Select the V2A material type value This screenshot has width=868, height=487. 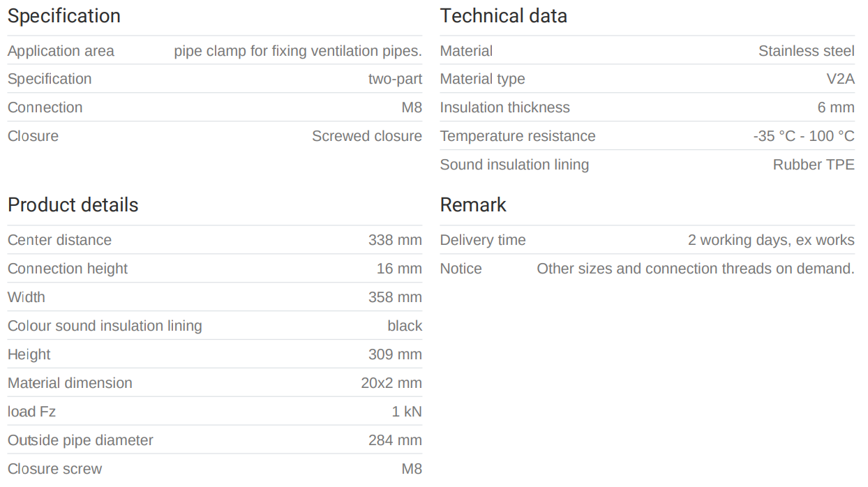[840, 79]
